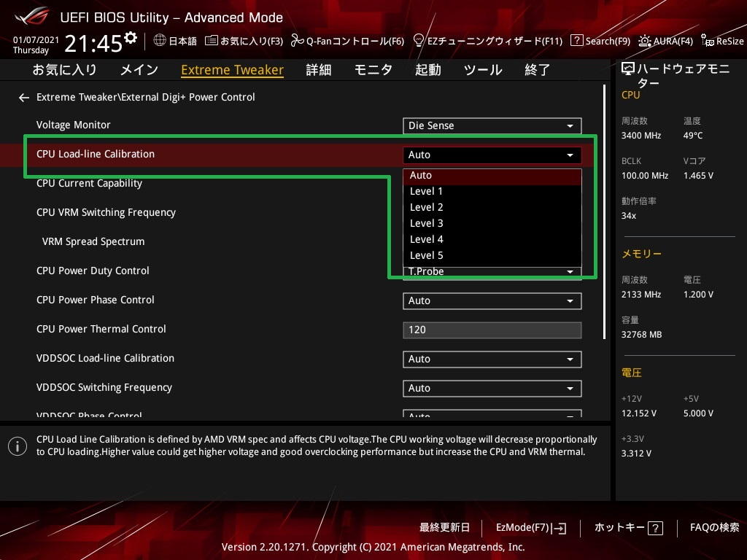
Task: Open the ツール tab
Action: (483, 70)
